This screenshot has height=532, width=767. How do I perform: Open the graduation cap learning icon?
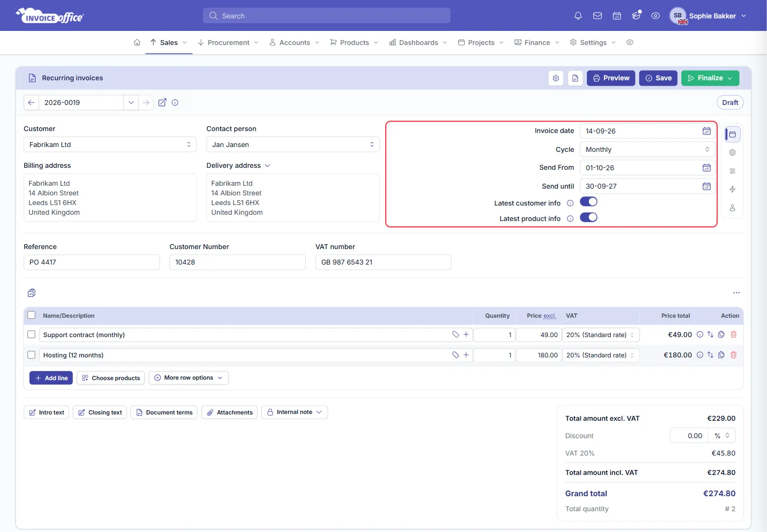pyautogui.click(x=636, y=16)
